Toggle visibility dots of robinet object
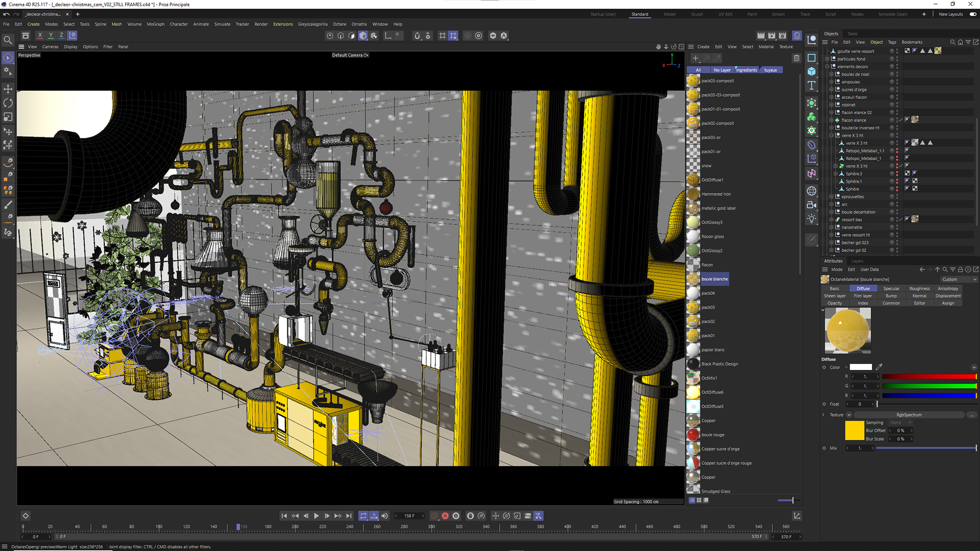The height and width of the screenshot is (551, 980). tap(897, 105)
